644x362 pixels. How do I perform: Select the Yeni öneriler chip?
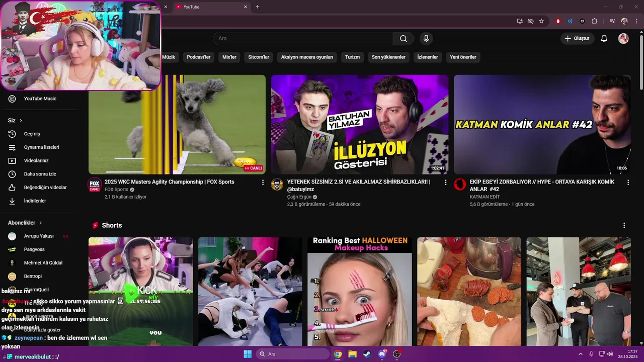(463, 57)
